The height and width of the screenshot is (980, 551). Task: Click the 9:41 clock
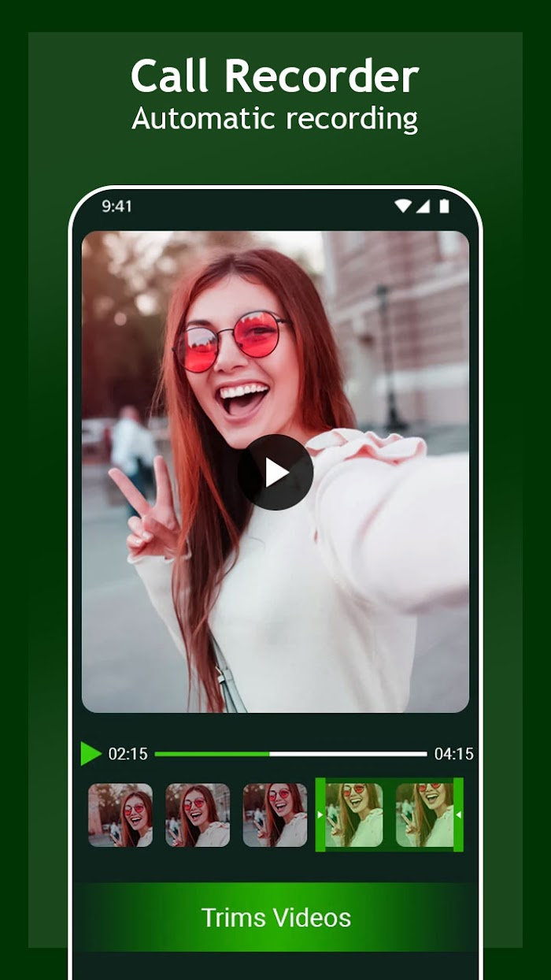[x=117, y=206]
